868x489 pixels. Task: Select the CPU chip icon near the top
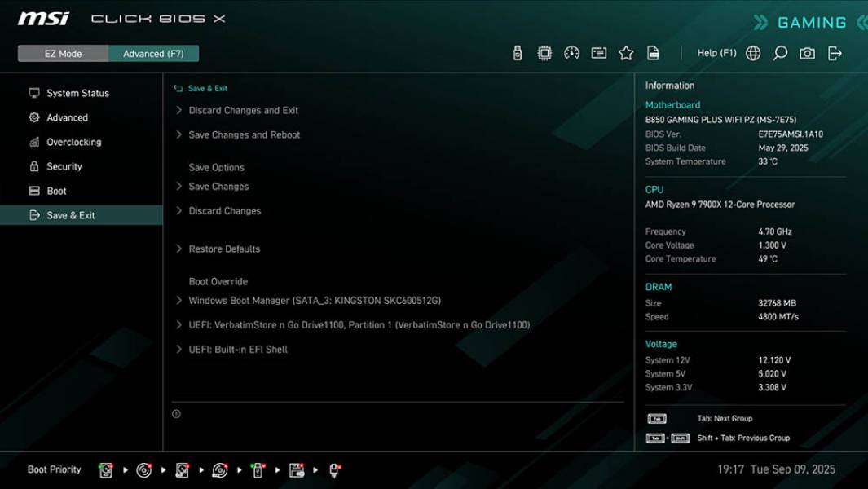(544, 52)
